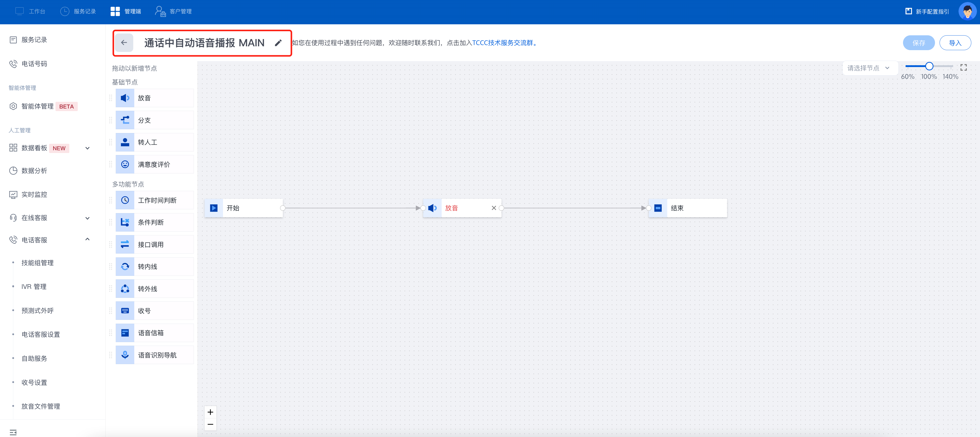Open the TCCC技术服务交流群 link

[x=502, y=43]
